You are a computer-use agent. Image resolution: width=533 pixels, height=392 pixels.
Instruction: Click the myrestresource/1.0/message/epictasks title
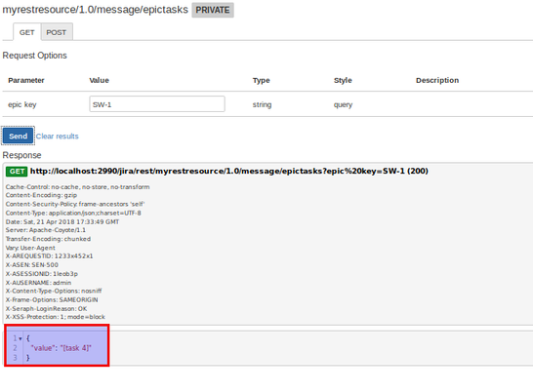tap(96, 10)
